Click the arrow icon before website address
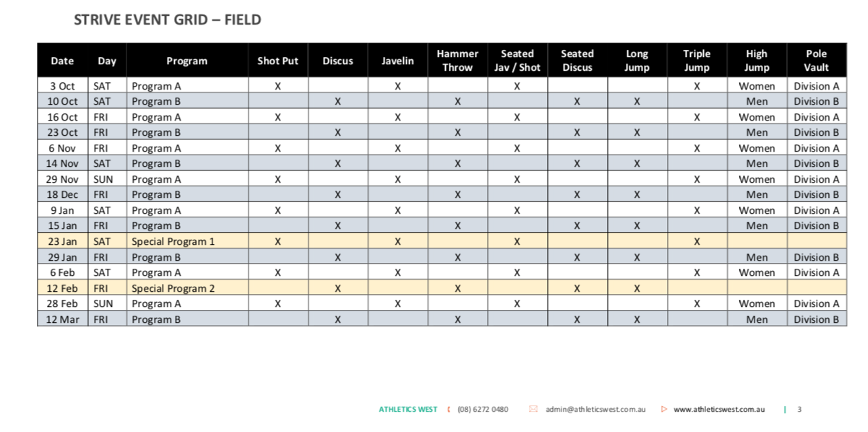868x432 pixels. [x=664, y=410]
